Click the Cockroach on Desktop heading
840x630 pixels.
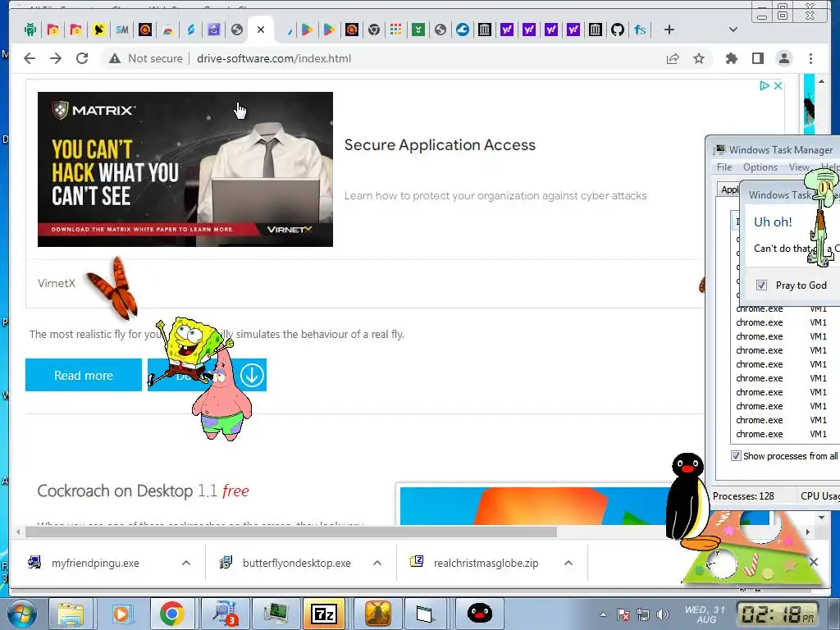143,491
